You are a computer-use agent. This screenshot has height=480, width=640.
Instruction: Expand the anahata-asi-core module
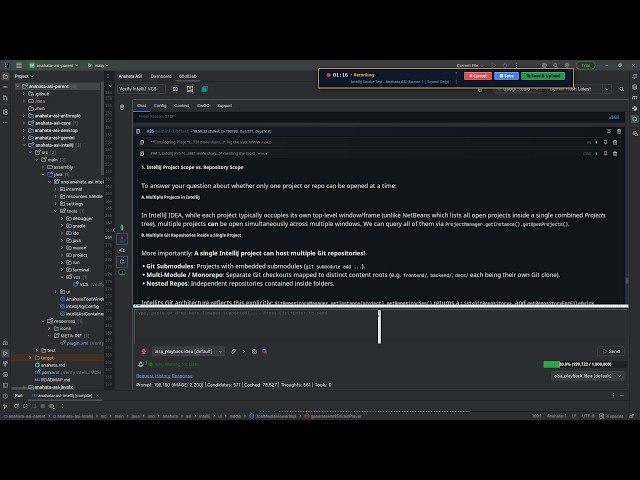[24, 123]
